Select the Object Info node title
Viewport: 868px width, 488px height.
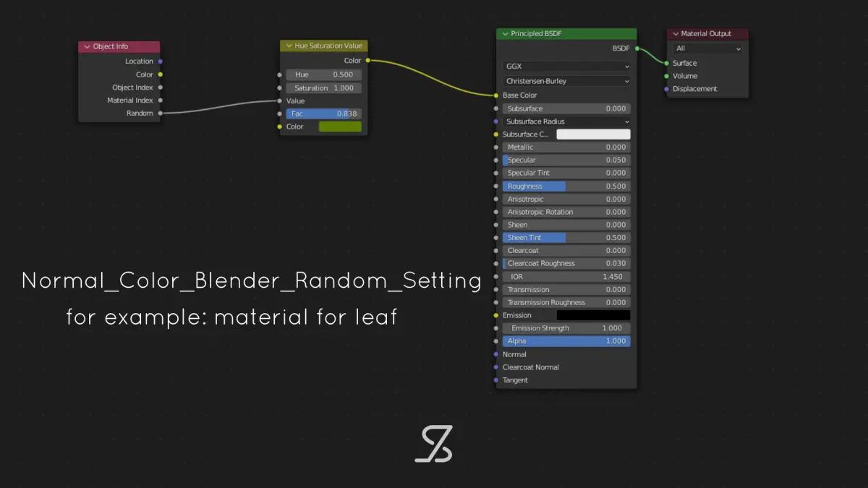click(111, 47)
